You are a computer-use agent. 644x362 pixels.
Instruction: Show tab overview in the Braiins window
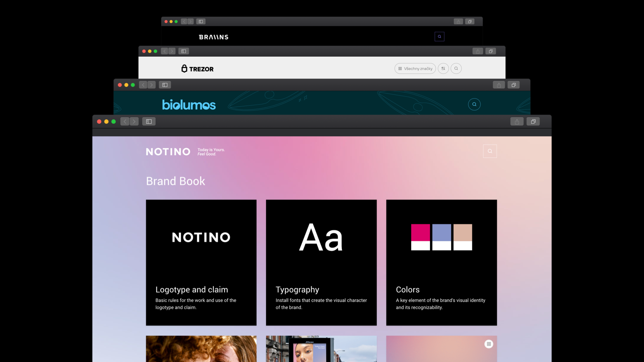pyautogui.click(x=470, y=21)
